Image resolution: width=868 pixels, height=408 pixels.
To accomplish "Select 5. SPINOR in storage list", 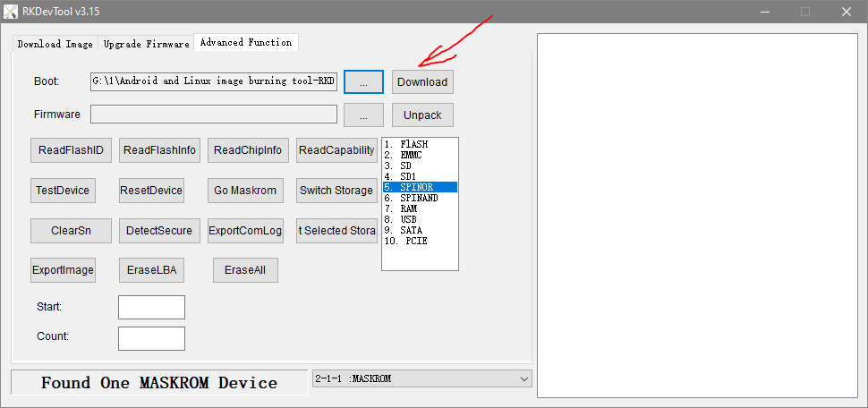I will 420,187.
